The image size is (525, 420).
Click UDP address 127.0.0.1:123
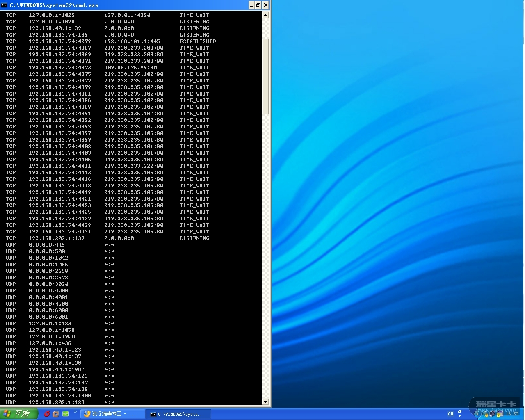coord(50,324)
